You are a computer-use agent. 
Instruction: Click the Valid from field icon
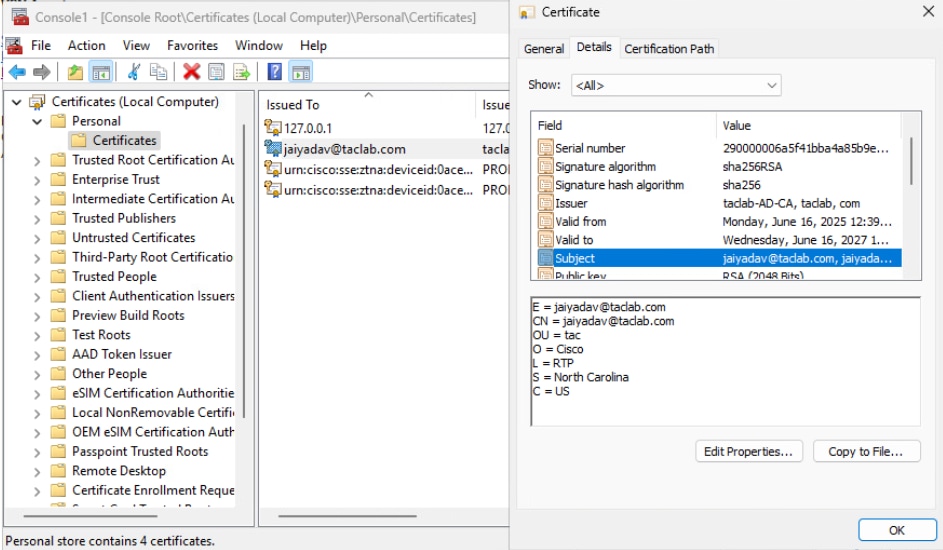pos(545,221)
